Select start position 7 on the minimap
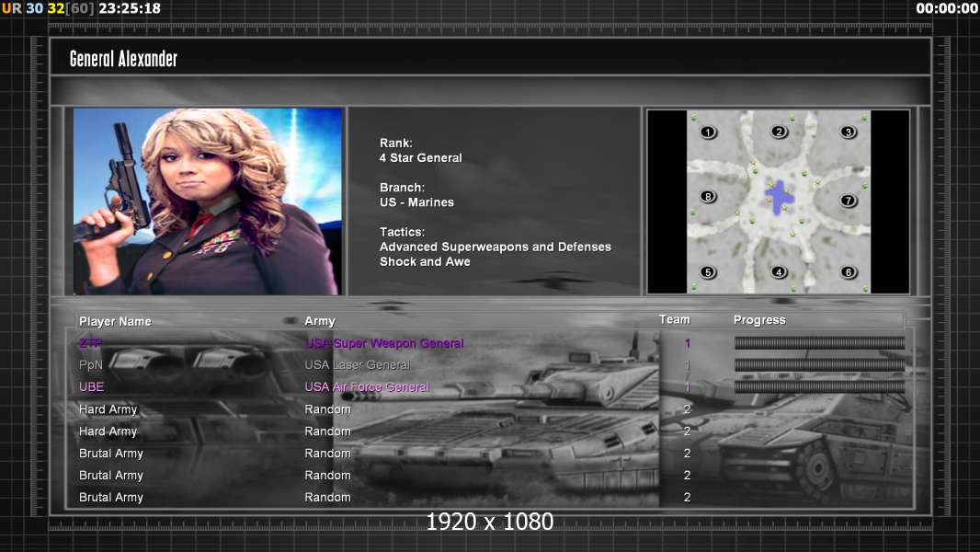Image resolution: width=980 pixels, height=552 pixels. [x=849, y=201]
